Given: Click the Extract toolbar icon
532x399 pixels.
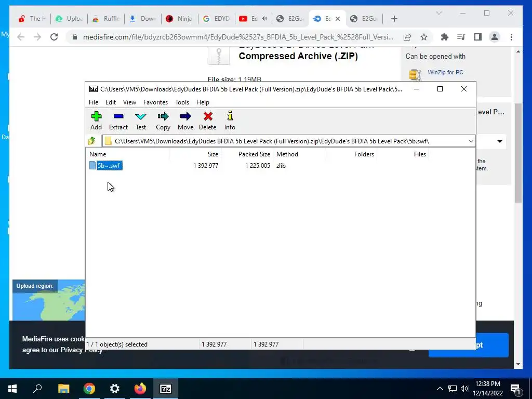Looking at the screenshot, I should pyautogui.click(x=118, y=121).
